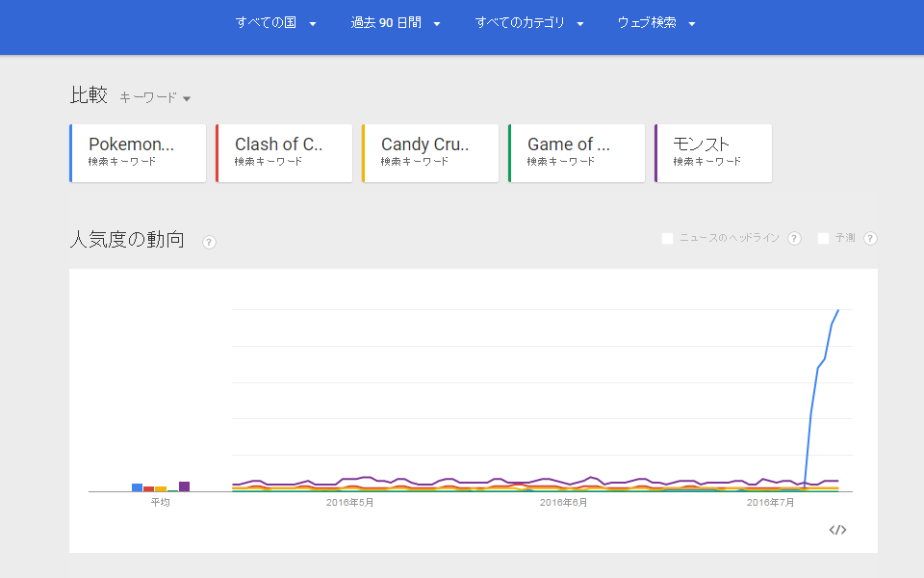Image resolution: width=924 pixels, height=578 pixels.
Task: Select the Pokemon search term card
Action: click(138, 152)
